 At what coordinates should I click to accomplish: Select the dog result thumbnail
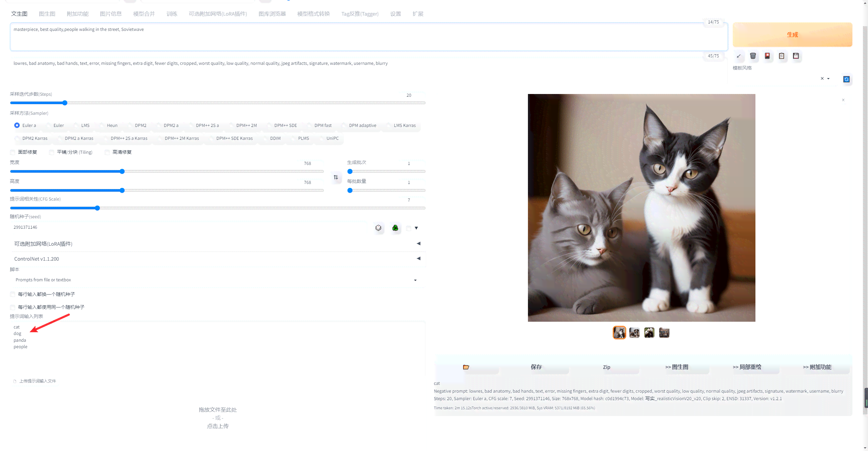634,333
